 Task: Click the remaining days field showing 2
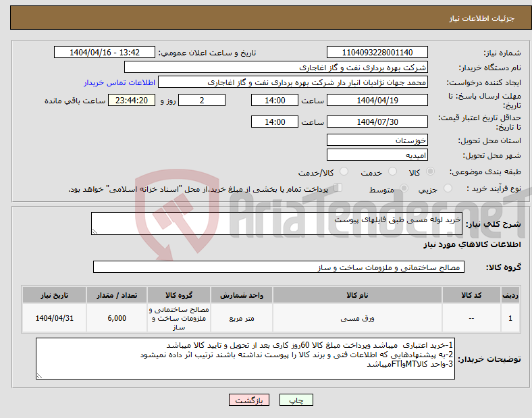pyautogui.click(x=202, y=100)
